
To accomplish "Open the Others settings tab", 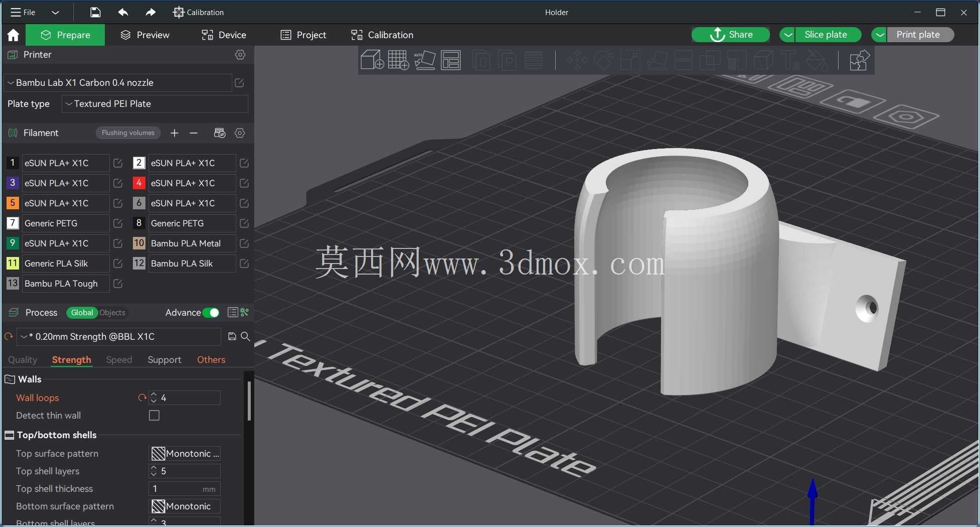I will coord(211,360).
